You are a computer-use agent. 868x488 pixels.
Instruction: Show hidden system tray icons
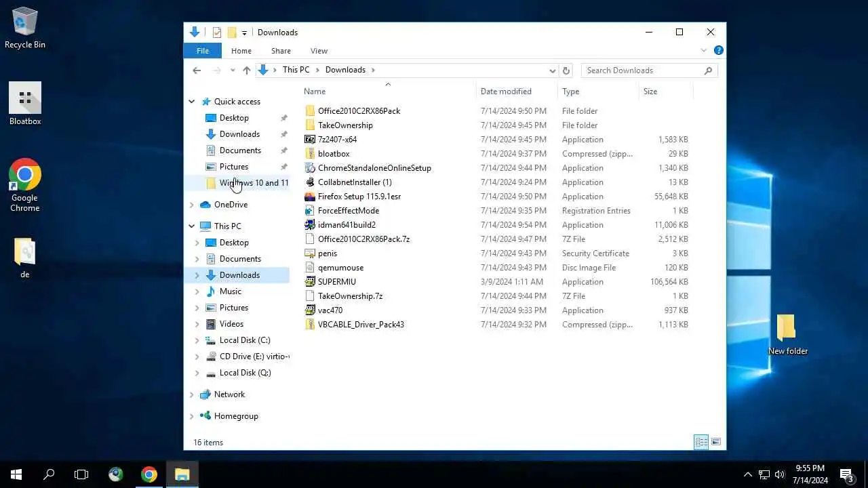coord(748,474)
